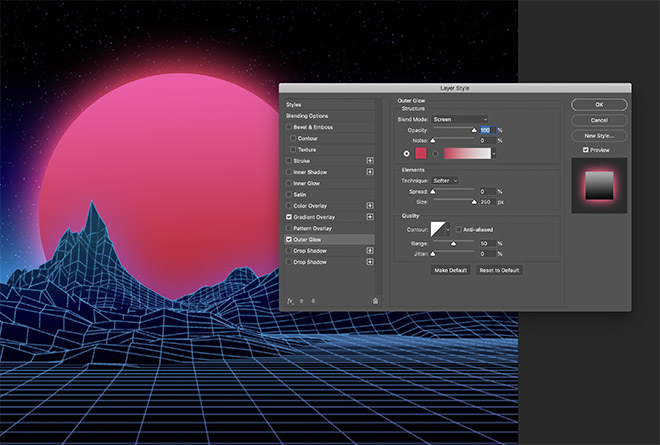Add another Inner Shadow using its plus icon

click(370, 172)
